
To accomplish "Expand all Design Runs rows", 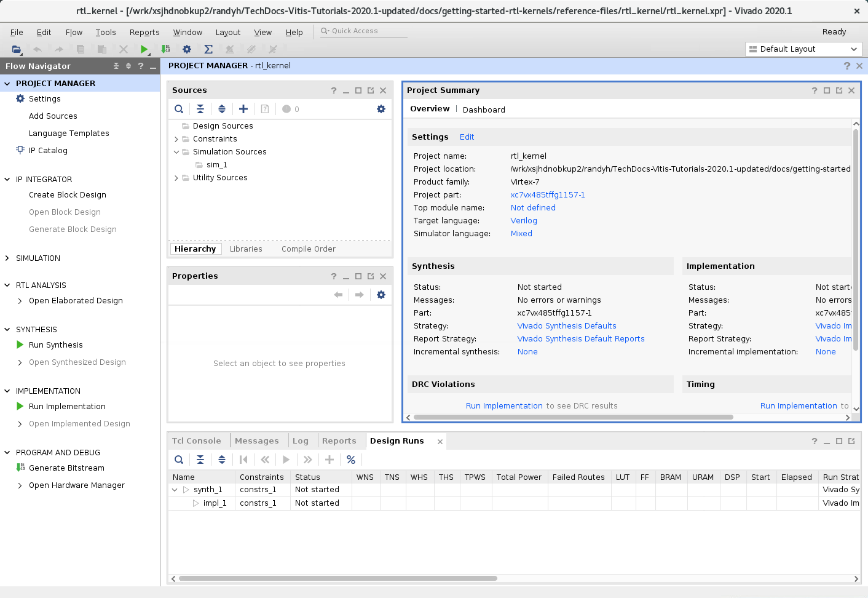I will click(x=222, y=460).
